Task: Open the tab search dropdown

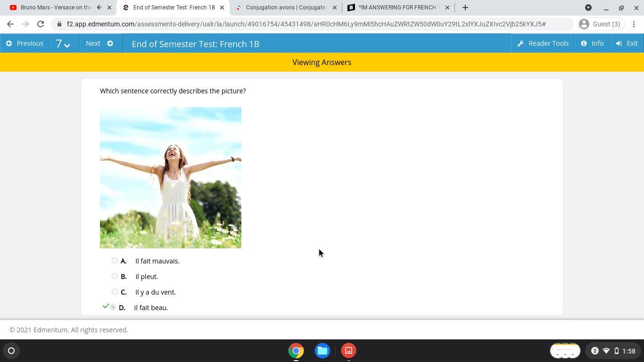Action: pos(588,8)
